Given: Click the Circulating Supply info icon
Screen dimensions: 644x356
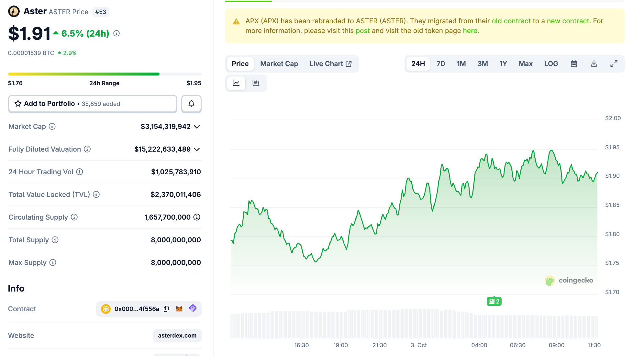Looking at the screenshot, I should click(73, 217).
